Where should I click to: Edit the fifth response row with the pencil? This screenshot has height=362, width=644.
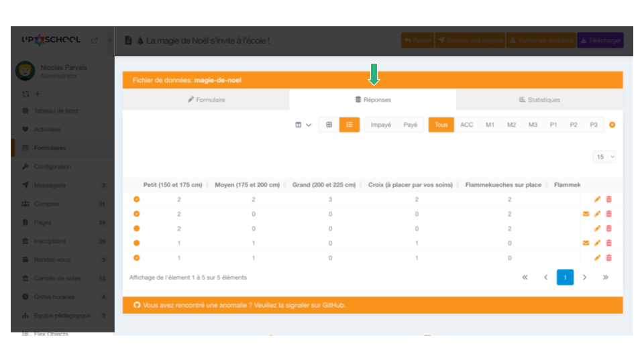(598, 258)
